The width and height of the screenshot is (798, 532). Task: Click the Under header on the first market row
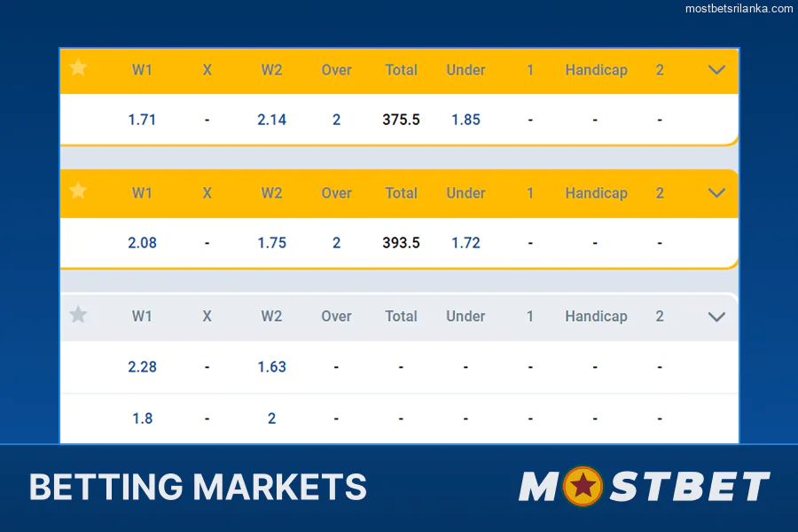click(x=465, y=69)
